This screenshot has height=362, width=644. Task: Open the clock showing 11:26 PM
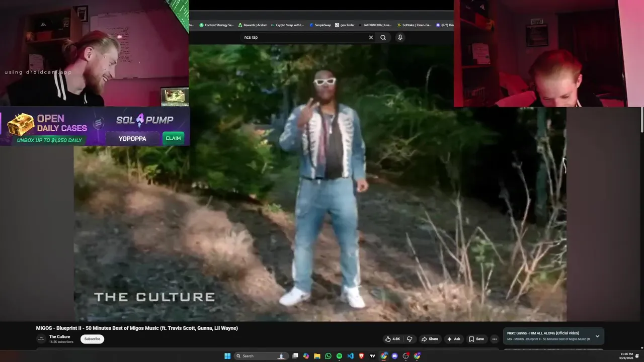[x=626, y=356]
